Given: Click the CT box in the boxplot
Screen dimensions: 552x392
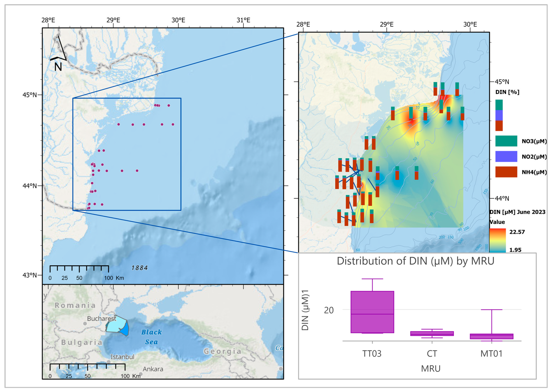Looking at the screenshot, I should [432, 333].
